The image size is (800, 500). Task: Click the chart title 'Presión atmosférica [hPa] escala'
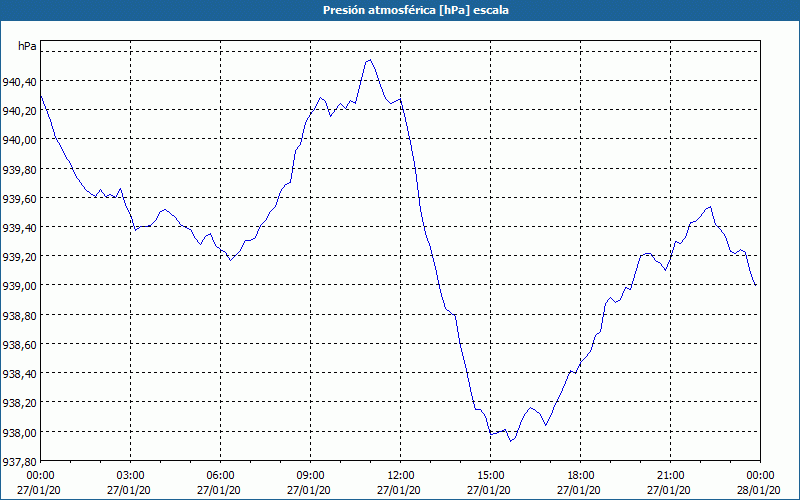click(416, 10)
